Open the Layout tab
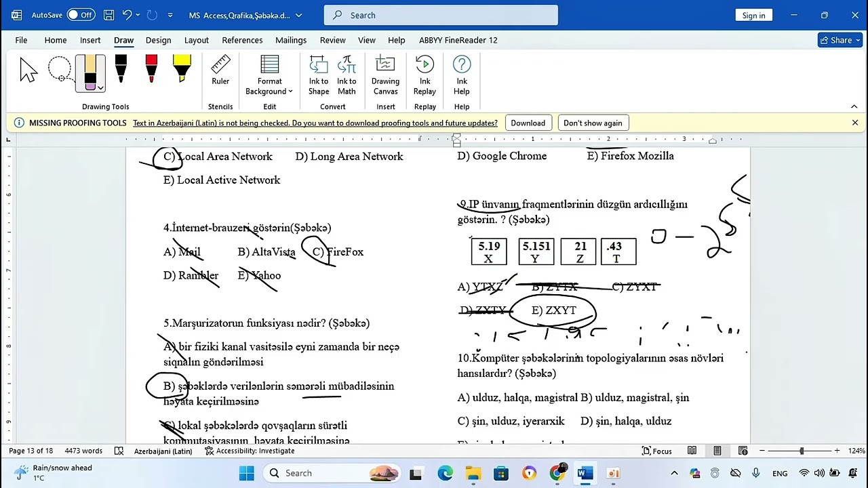 click(x=197, y=40)
